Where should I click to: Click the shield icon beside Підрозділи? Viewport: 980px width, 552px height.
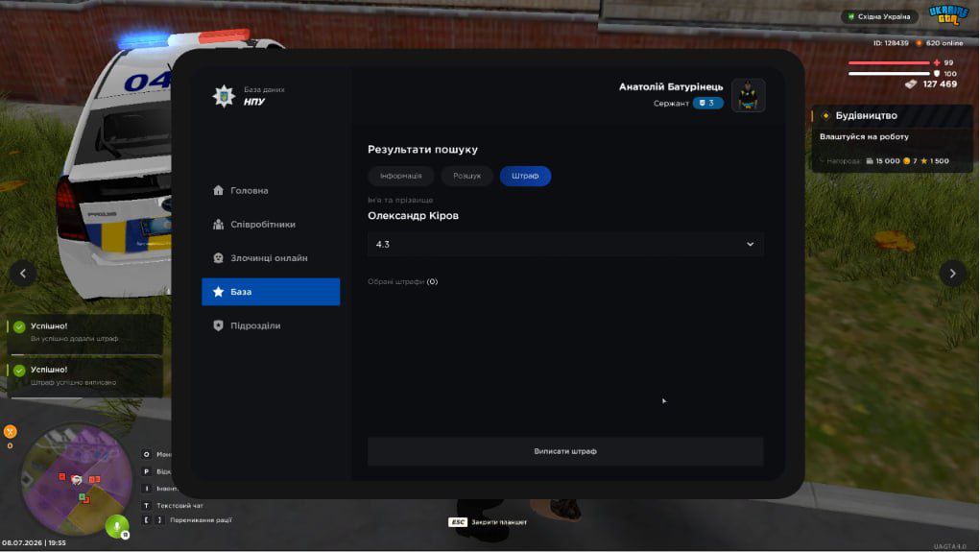tap(218, 325)
